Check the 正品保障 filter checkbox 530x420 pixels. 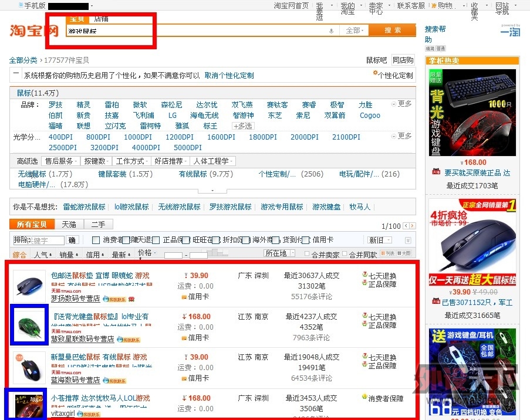tap(156, 240)
